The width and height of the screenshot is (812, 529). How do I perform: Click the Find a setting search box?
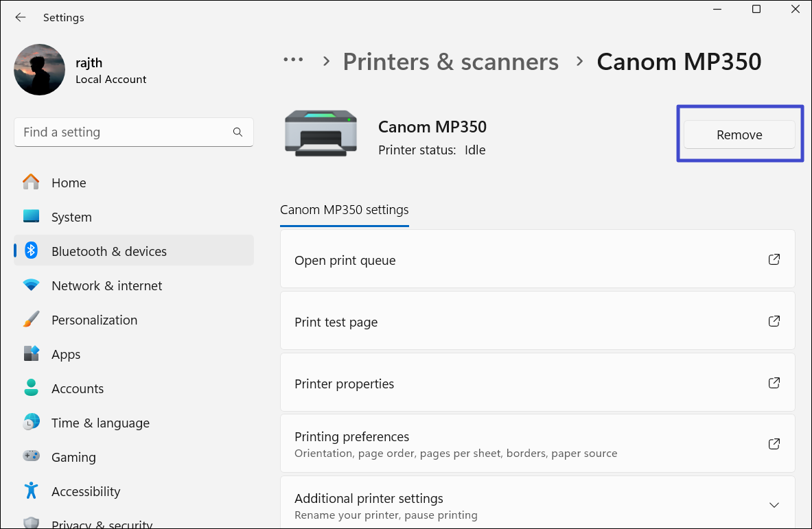pos(124,132)
